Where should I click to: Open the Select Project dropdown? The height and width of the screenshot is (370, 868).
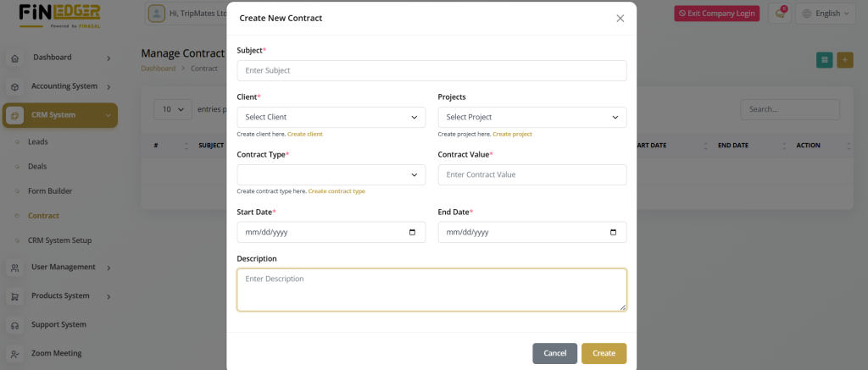point(531,118)
